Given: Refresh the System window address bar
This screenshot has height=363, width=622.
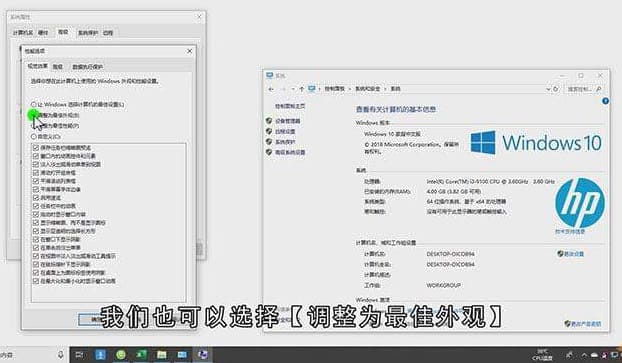Looking at the screenshot, I should click(x=556, y=89).
